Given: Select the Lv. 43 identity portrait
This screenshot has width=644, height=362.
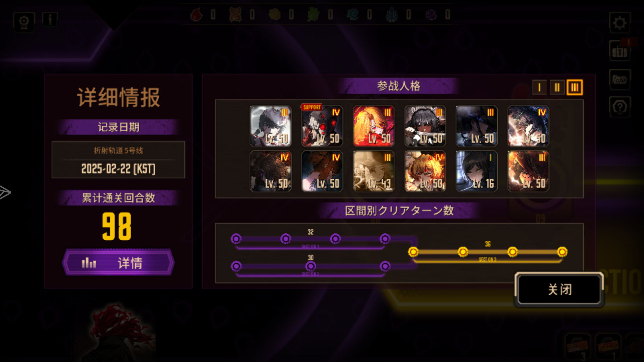Looking at the screenshot, I should pos(373,171).
